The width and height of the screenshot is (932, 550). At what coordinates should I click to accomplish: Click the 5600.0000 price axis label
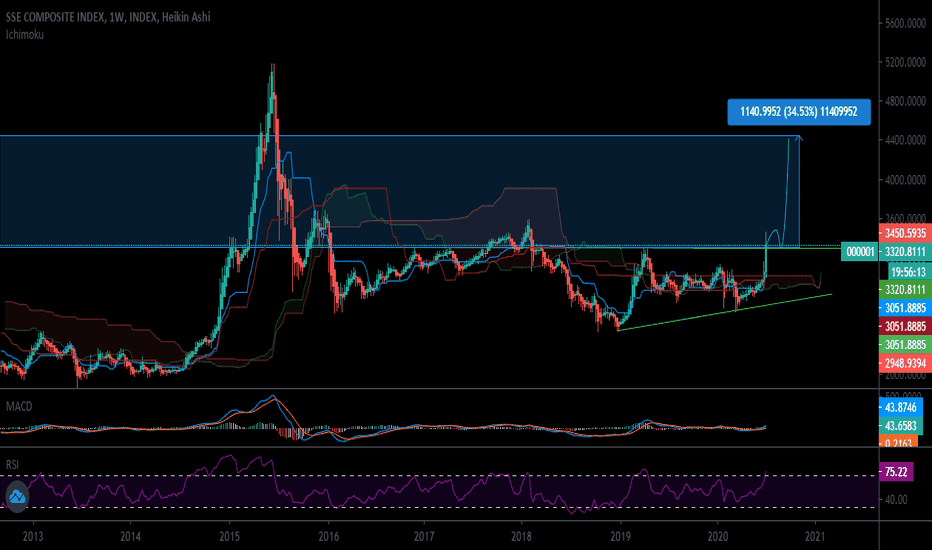point(905,24)
